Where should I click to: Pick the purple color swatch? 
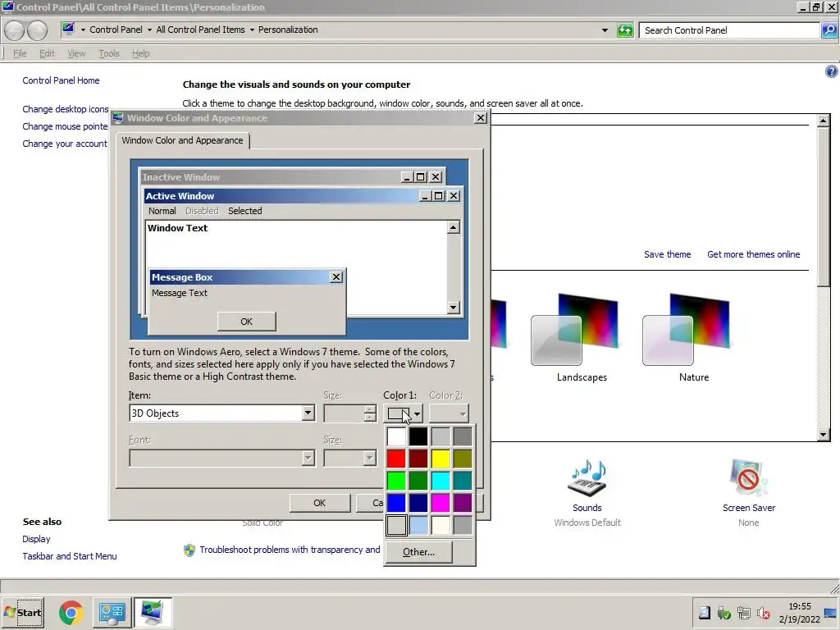[463, 503]
